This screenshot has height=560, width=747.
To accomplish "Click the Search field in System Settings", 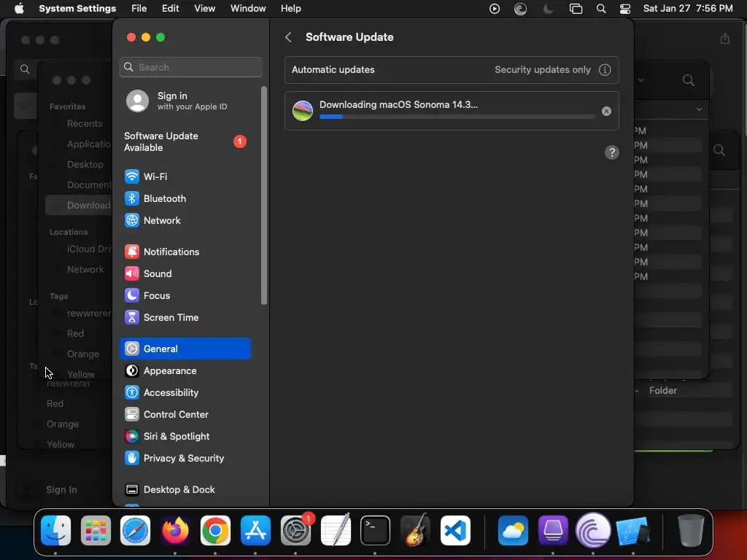I will 190,67.
